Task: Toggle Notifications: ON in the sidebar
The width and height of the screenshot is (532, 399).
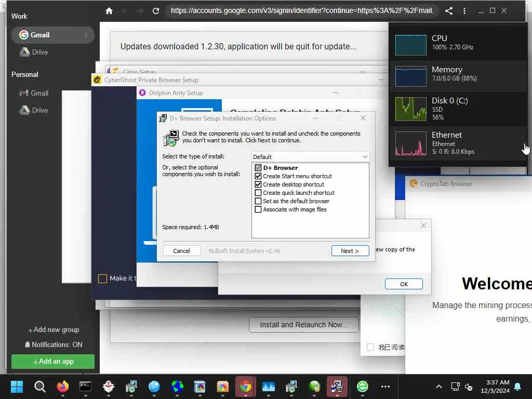Action: pos(54,345)
